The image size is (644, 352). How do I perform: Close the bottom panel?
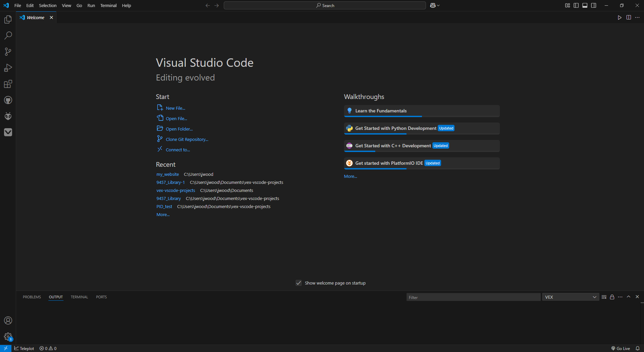point(637,297)
